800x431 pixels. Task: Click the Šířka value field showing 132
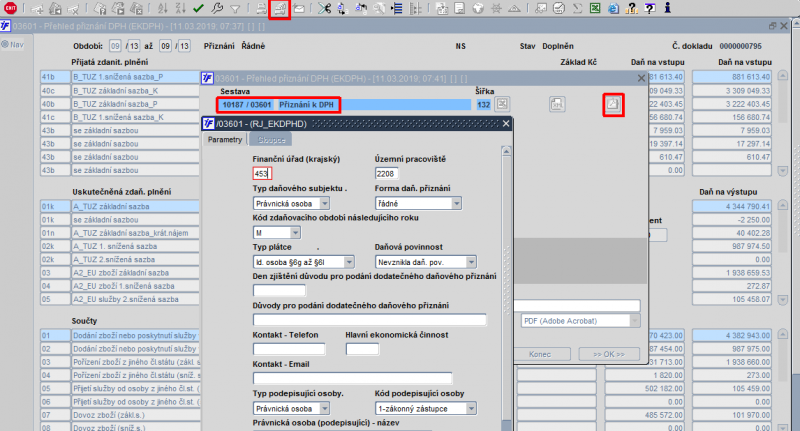pos(484,105)
